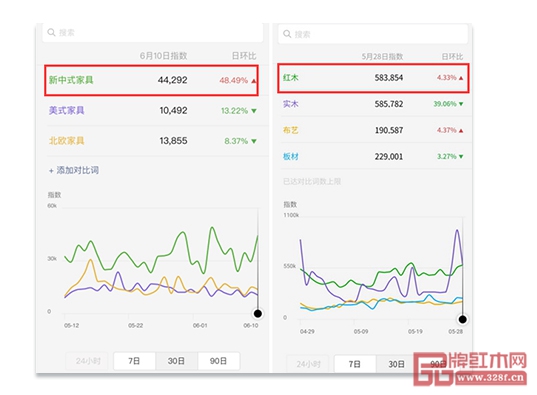This screenshot has height=395, width=537.
Task: Click the 190,587 index value
Action: coord(389,130)
